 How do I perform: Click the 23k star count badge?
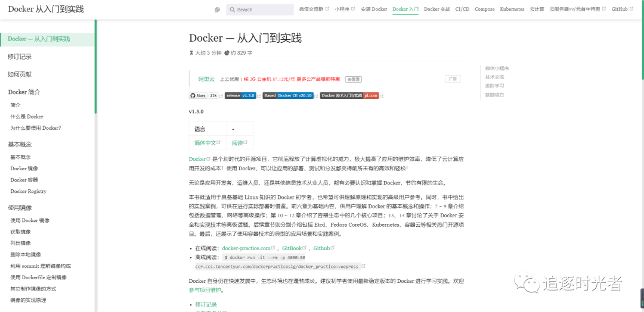coord(213,95)
